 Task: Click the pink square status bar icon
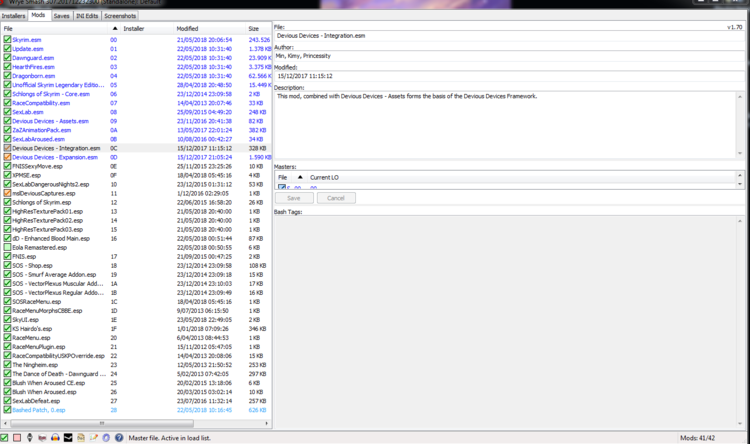point(17,438)
